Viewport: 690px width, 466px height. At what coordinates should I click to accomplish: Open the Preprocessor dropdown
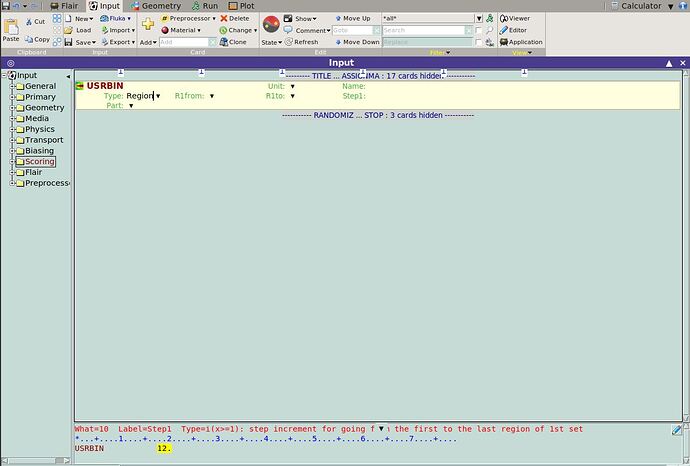click(x=188, y=18)
